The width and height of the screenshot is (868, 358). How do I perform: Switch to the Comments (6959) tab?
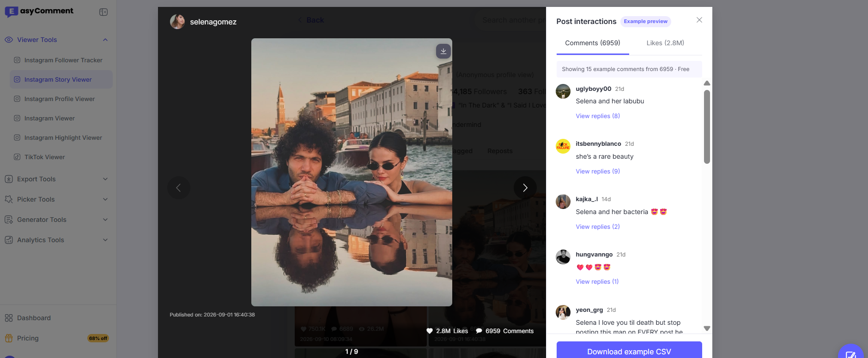click(593, 43)
